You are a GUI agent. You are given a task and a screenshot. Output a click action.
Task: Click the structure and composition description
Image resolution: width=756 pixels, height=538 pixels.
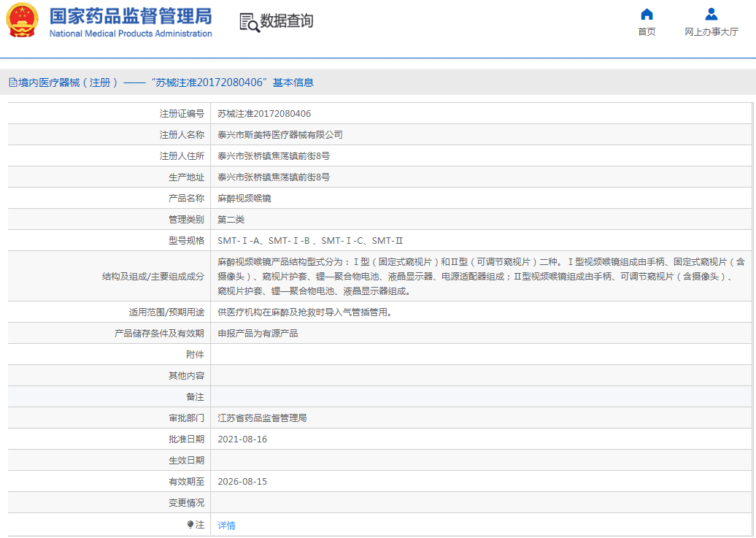tap(481, 277)
